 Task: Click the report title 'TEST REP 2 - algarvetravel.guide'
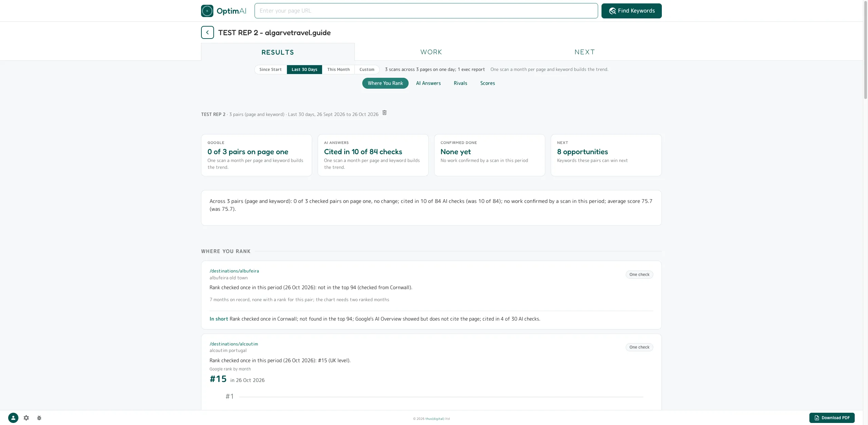274,33
